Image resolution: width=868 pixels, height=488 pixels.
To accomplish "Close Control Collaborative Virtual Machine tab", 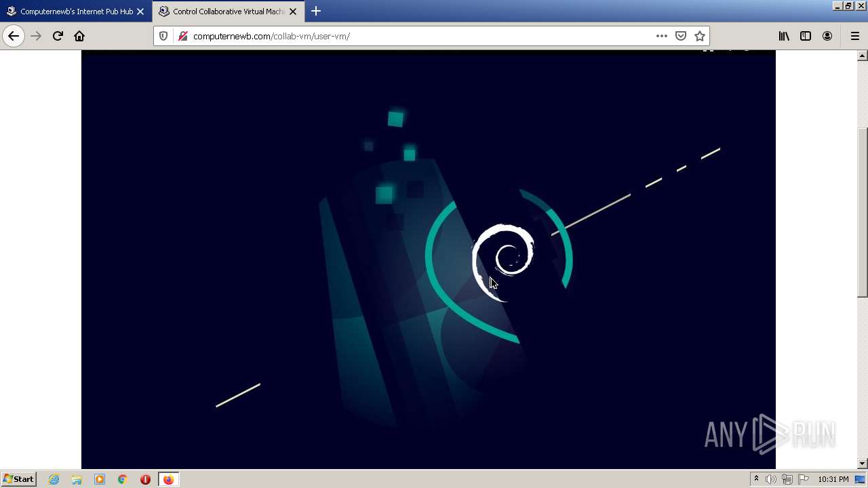I will (293, 12).
